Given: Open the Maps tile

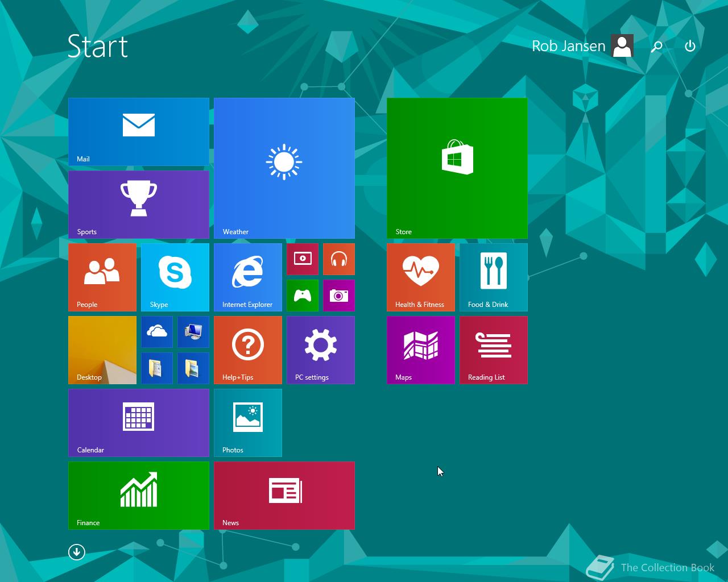Looking at the screenshot, I should tap(421, 350).
